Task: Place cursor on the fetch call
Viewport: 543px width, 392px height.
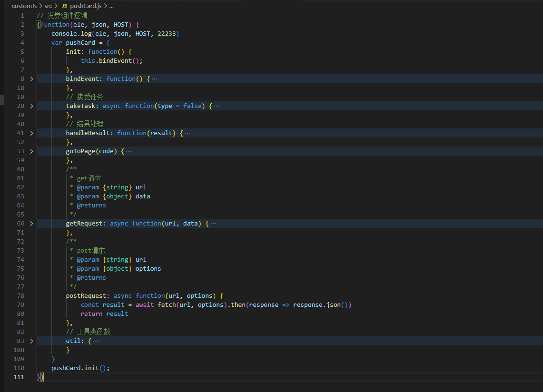Action: (167, 305)
